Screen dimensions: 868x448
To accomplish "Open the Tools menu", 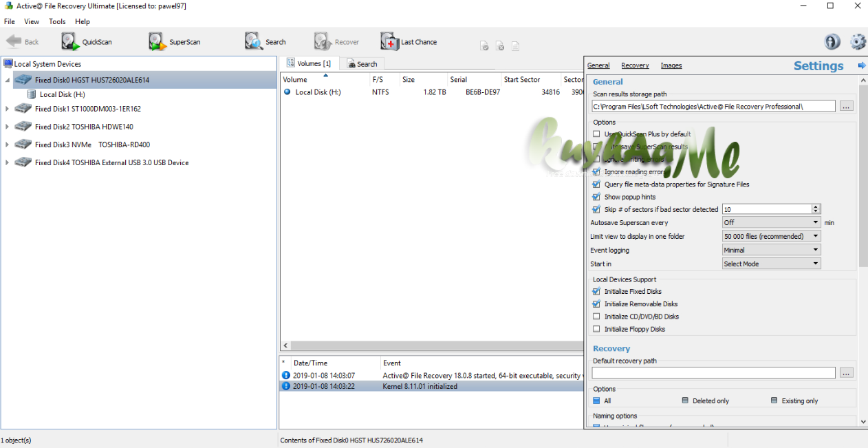I will (57, 21).
